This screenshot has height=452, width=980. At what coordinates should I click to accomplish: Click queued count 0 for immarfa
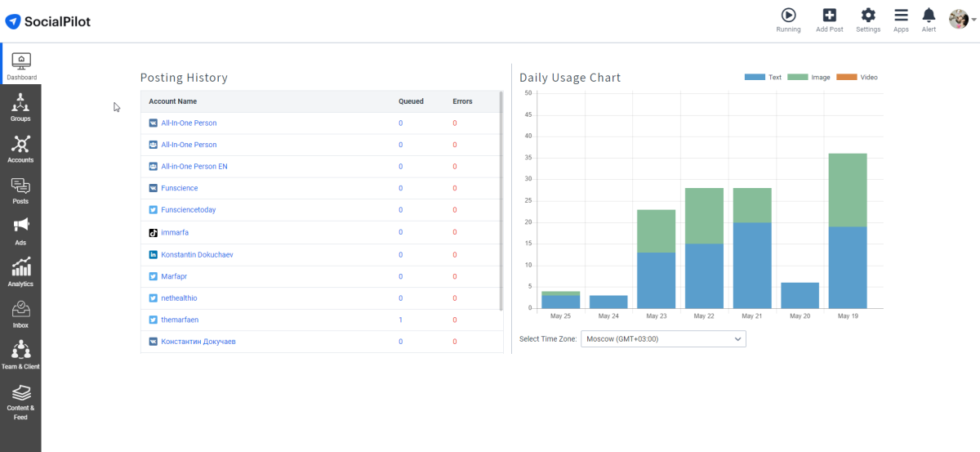(x=400, y=232)
